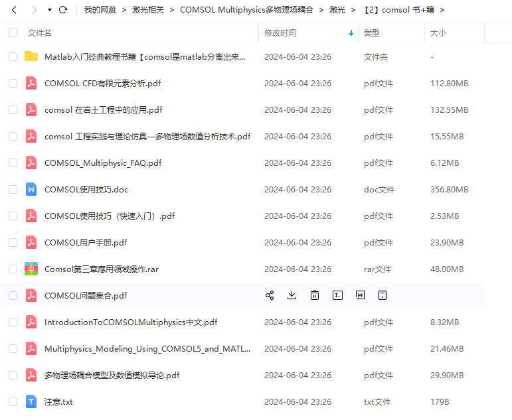The height and width of the screenshot is (420, 512).
Task: Click the text file icon of 注意.txt
Action: (x=31, y=401)
